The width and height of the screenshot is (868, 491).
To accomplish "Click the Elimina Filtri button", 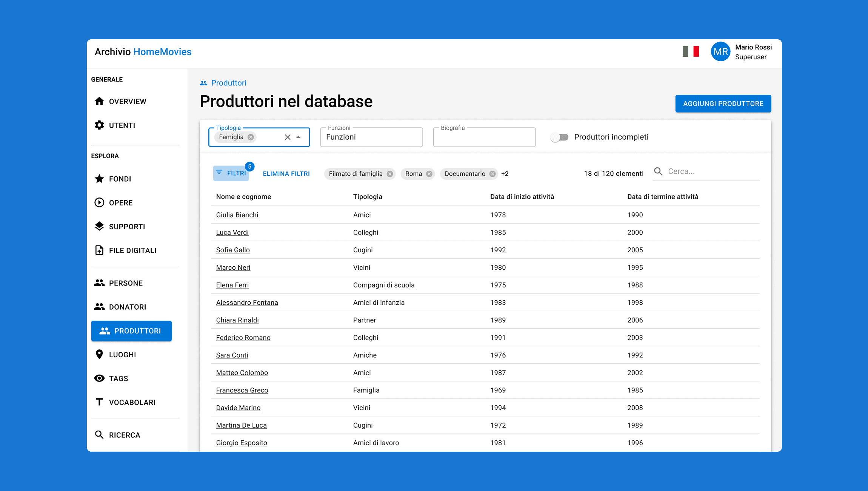I will (x=286, y=174).
